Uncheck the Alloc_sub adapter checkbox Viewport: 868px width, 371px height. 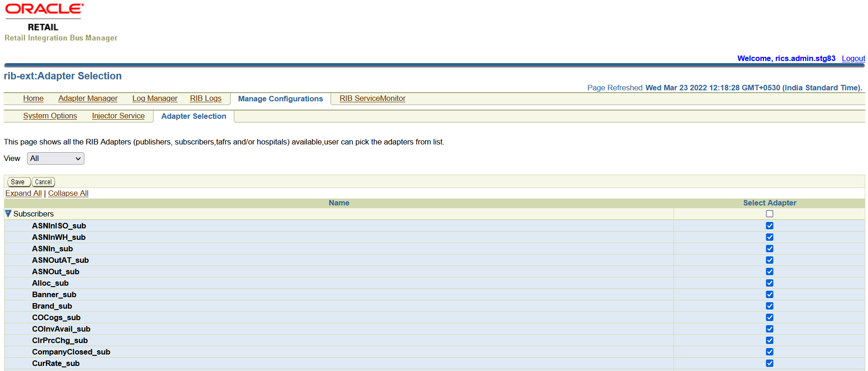(x=769, y=283)
